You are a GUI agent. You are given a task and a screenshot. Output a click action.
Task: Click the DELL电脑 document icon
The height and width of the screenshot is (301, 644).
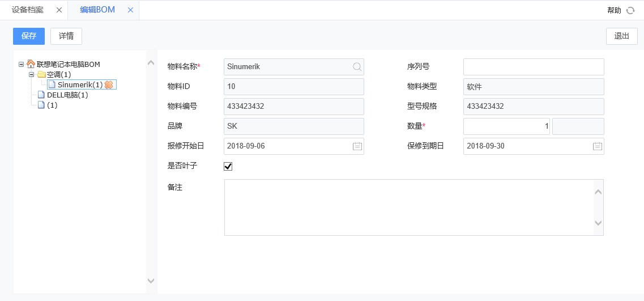(41, 95)
